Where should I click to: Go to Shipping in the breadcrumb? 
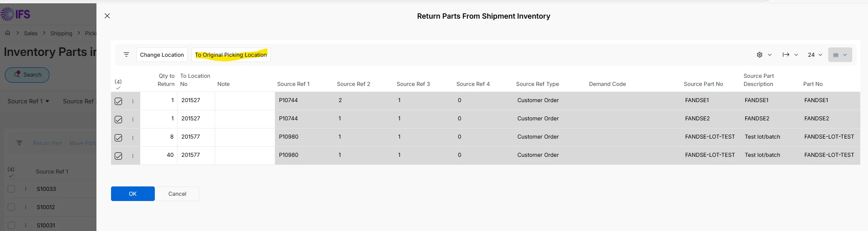61,33
